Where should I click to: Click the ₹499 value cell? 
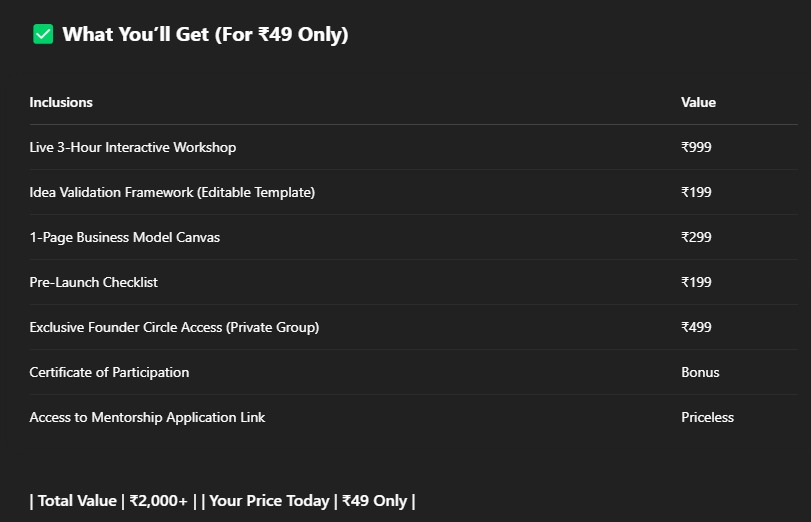pos(696,327)
